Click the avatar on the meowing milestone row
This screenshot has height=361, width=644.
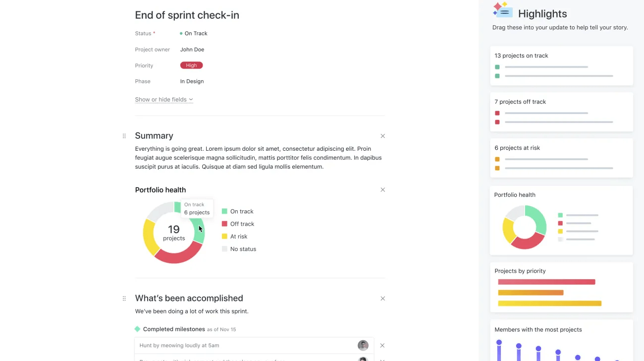(x=363, y=345)
